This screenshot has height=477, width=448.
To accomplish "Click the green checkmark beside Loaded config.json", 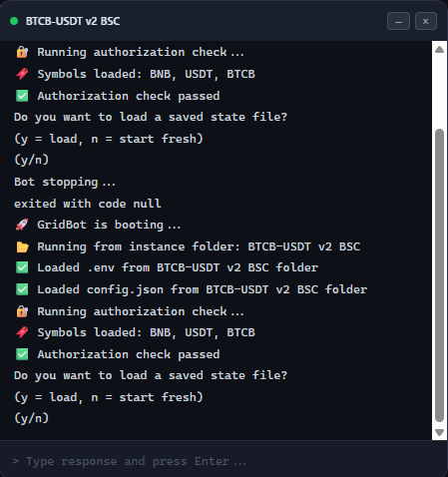I will (x=22, y=289).
